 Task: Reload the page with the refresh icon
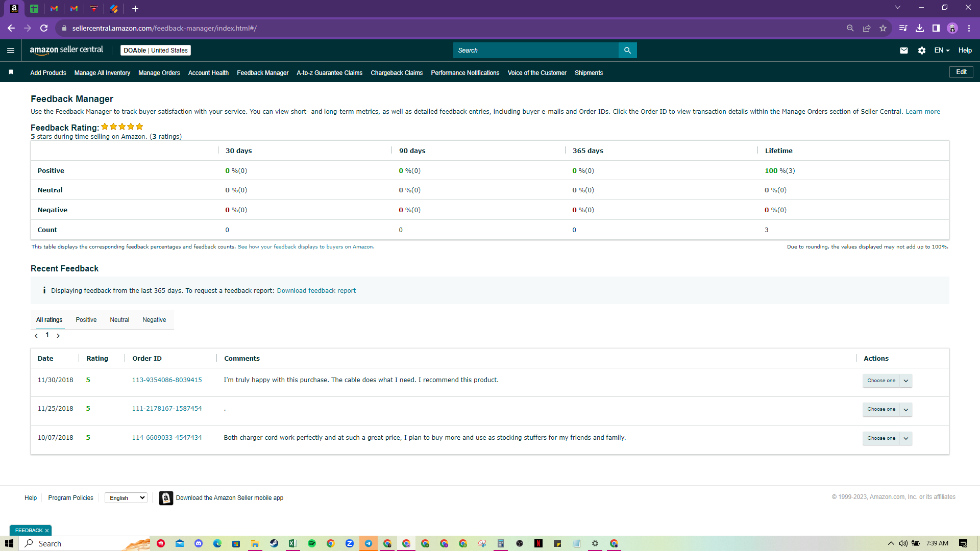(x=44, y=28)
